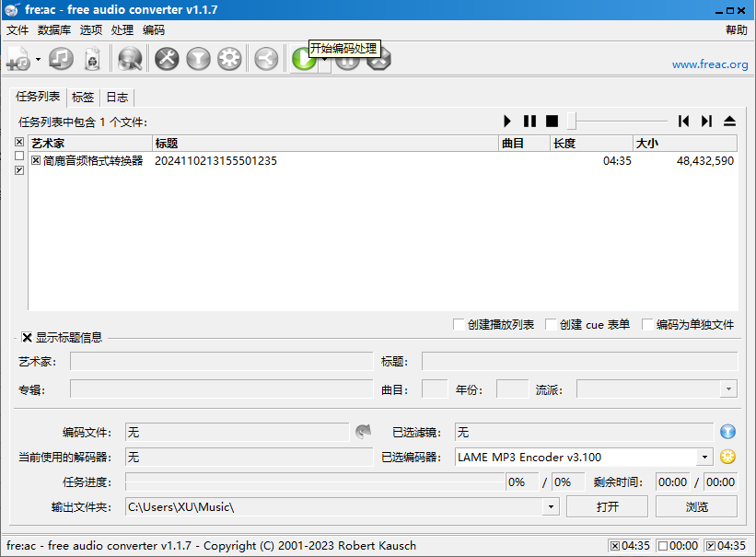Expand the output folder dropdown

coord(551,506)
